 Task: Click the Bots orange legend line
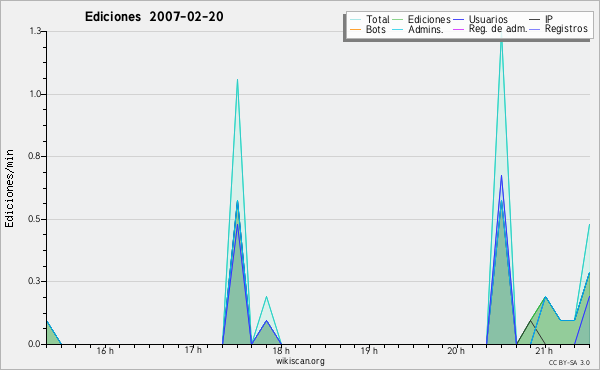[355, 29]
